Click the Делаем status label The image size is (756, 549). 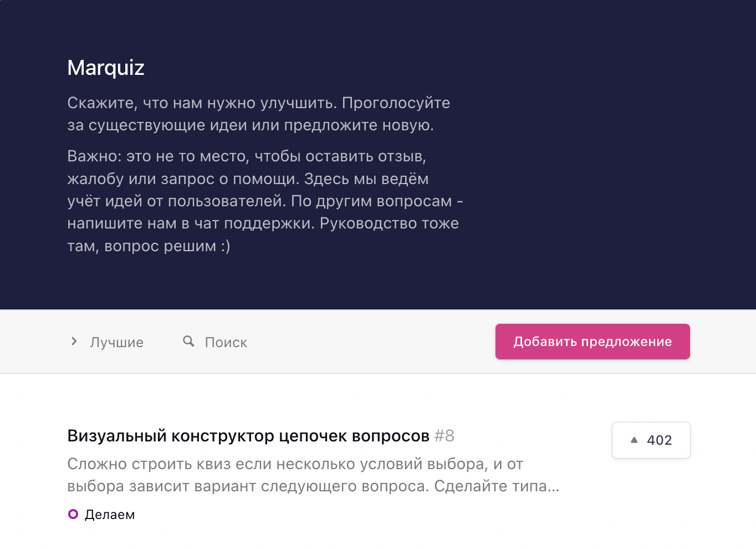[110, 515]
